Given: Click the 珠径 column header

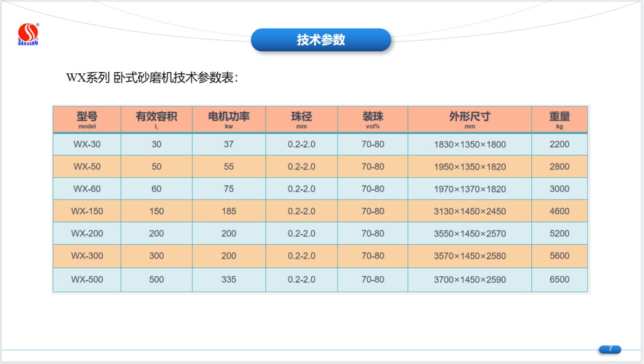Looking at the screenshot, I should (x=301, y=119).
